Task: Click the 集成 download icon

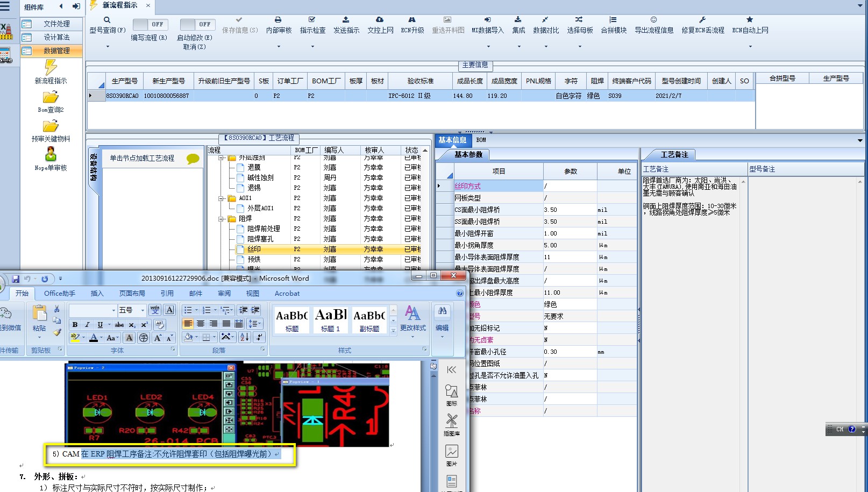Action: point(518,19)
